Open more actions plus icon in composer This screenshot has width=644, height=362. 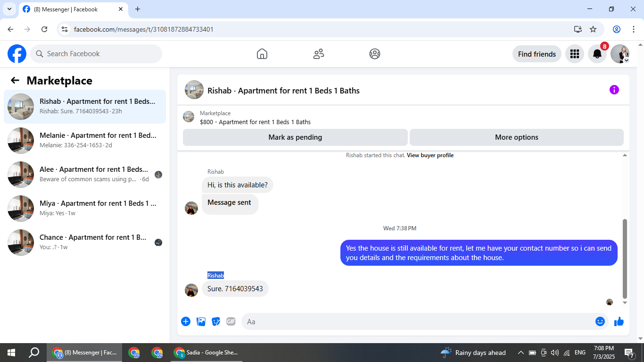tap(186, 321)
